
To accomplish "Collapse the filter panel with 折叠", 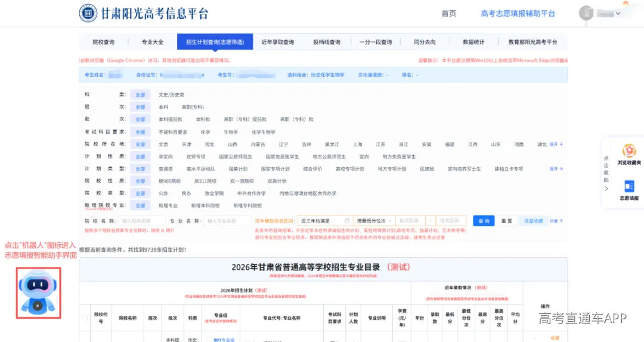I will pos(556,221).
